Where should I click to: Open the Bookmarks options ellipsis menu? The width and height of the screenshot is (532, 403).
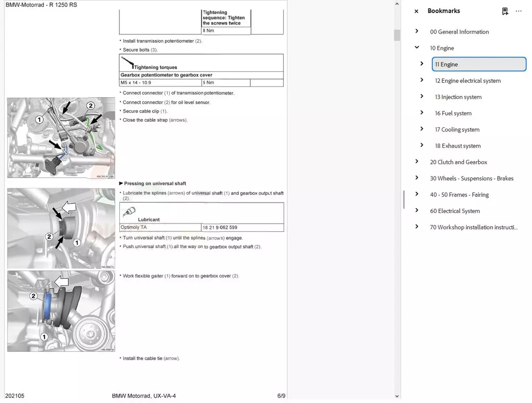click(x=518, y=11)
